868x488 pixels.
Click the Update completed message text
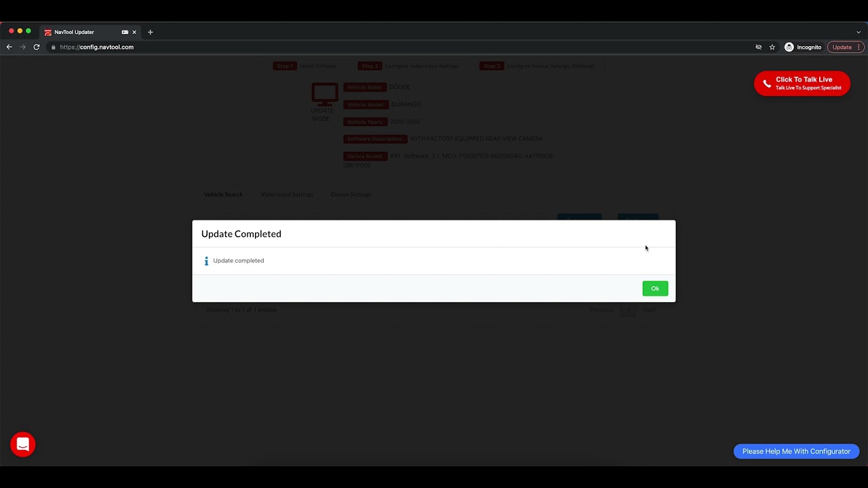coord(239,261)
